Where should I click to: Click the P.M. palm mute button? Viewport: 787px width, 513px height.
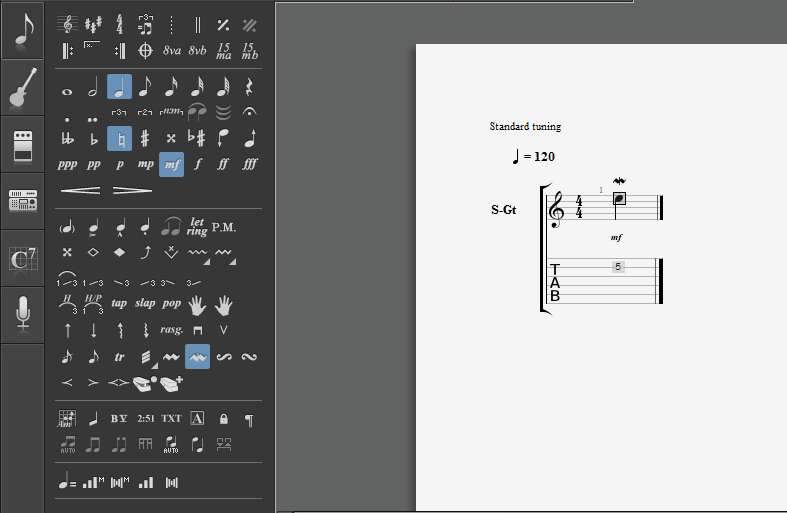click(x=224, y=227)
